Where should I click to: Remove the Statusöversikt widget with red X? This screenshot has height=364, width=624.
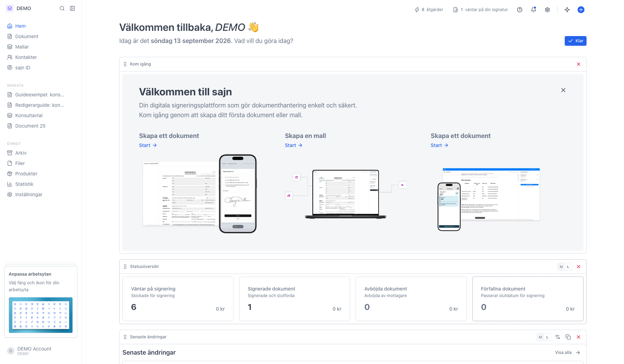pos(579,267)
